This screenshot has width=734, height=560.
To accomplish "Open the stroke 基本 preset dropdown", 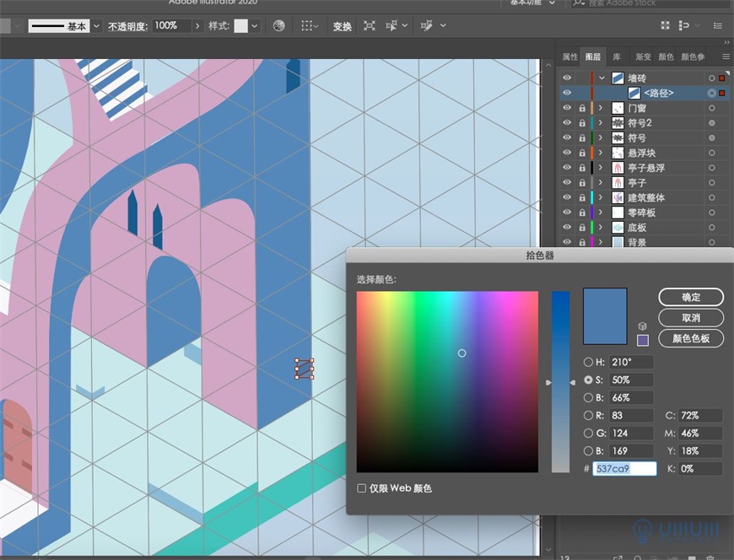I will pyautogui.click(x=95, y=26).
